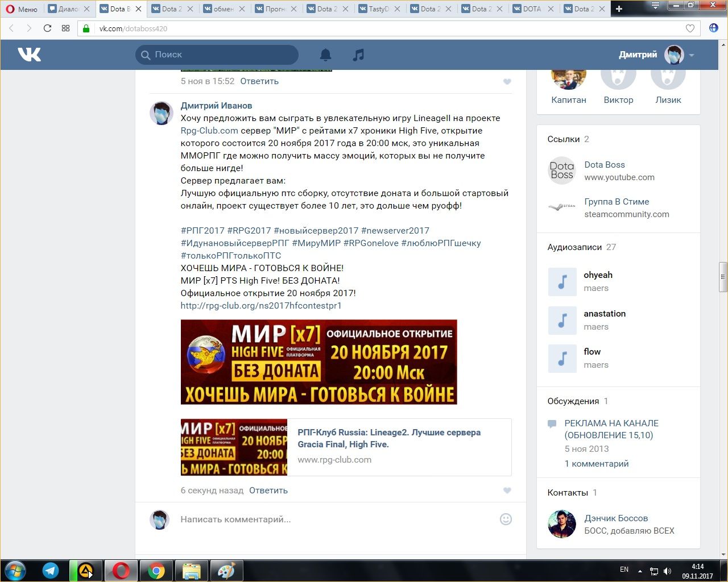
Task: Reply to the 6 секунд назад comment
Action: [268, 490]
